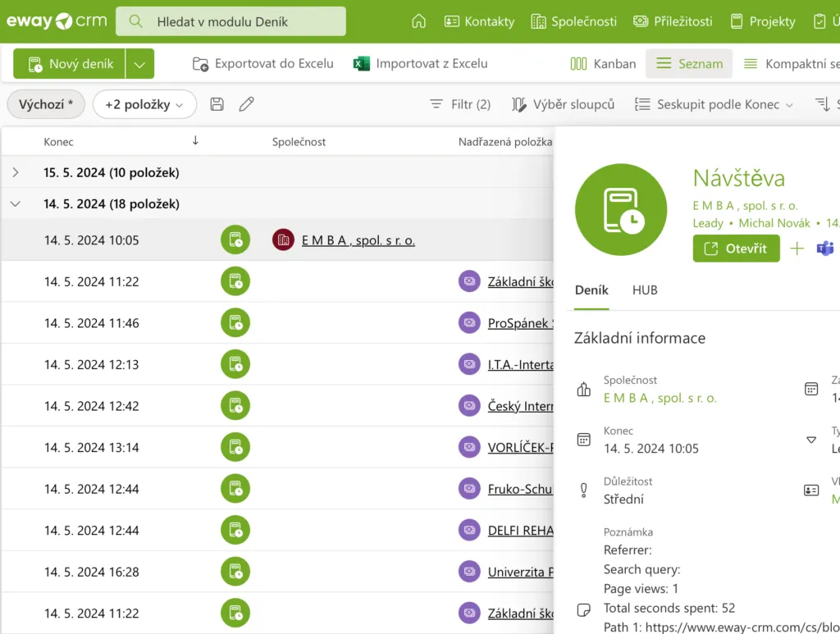Viewport: 840px width, 634px height.
Task: Open the I.T.A.-Interta parent item link
Action: click(520, 365)
